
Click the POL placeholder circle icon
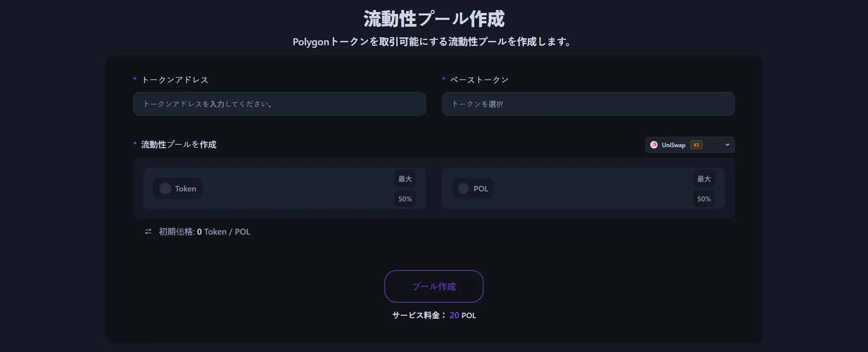coord(463,188)
